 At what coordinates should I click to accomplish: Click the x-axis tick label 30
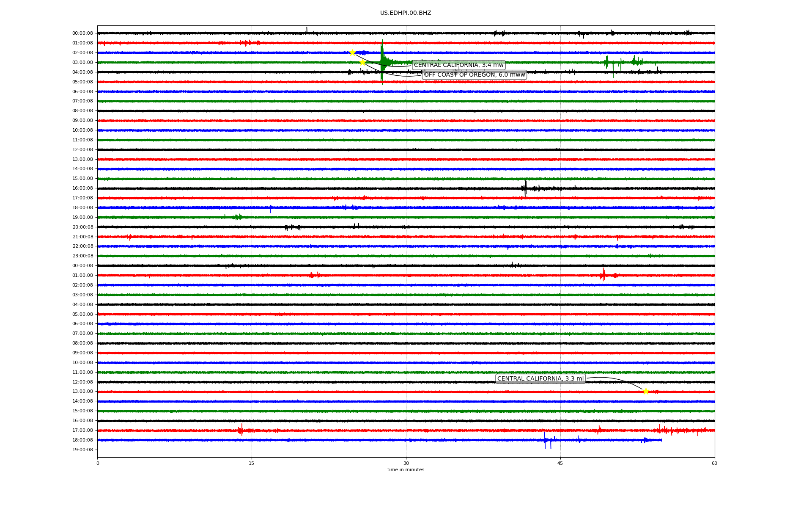click(406, 463)
